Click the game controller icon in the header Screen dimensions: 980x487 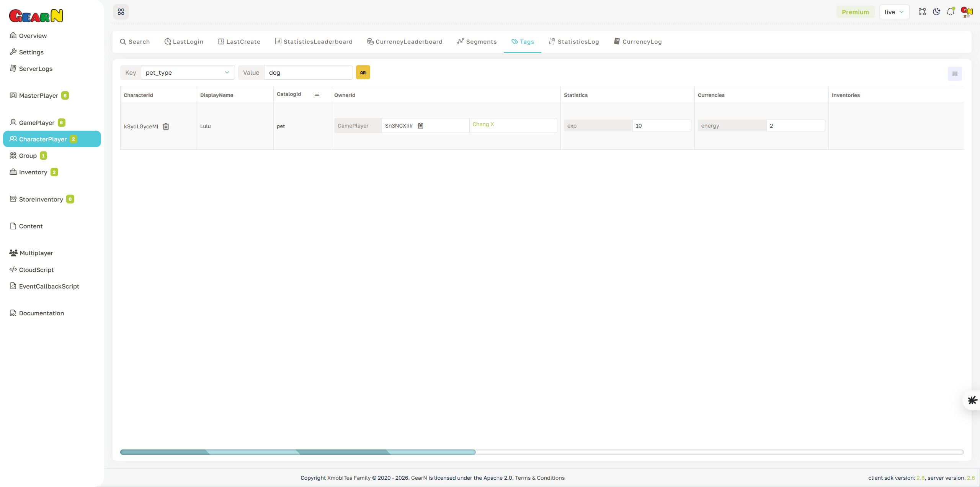(922, 12)
